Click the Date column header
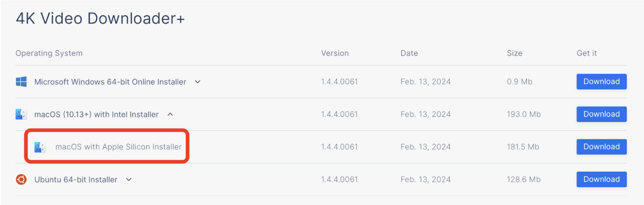This screenshot has width=644, height=205. coord(409,53)
